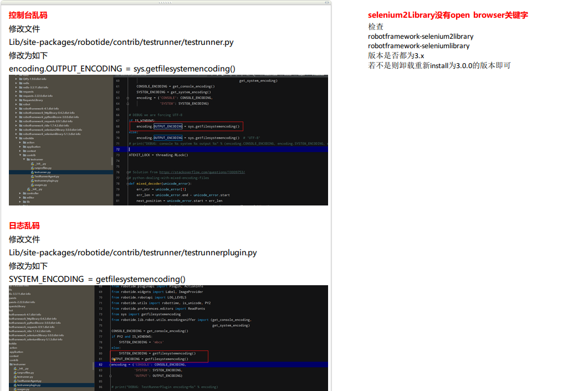Select robotframework_pythonlibcore-3.0.0.dist-info in second screenshot tree
The image size is (588, 391).
pos(35,323)
